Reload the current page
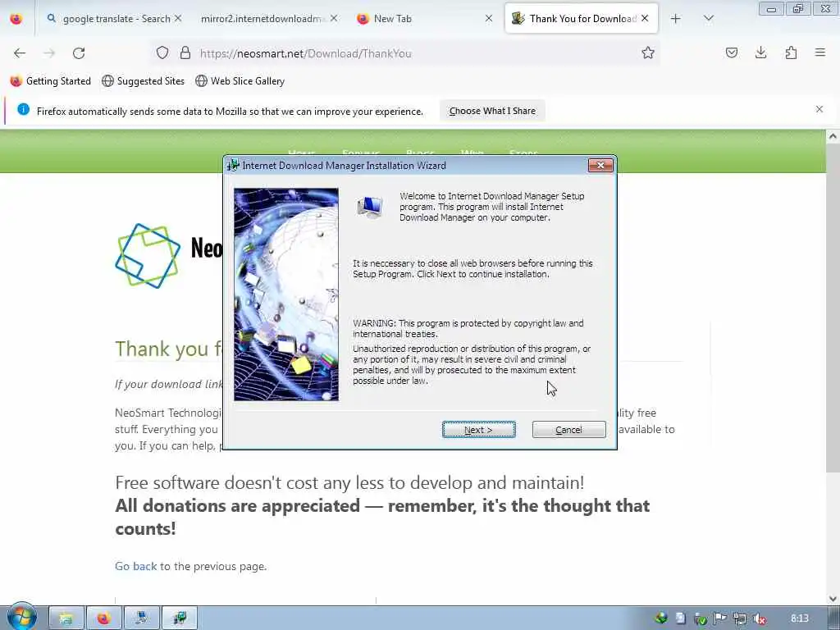The width and height of the screenshot is (840, 630). pyautogui.click(x=79, y=53)
